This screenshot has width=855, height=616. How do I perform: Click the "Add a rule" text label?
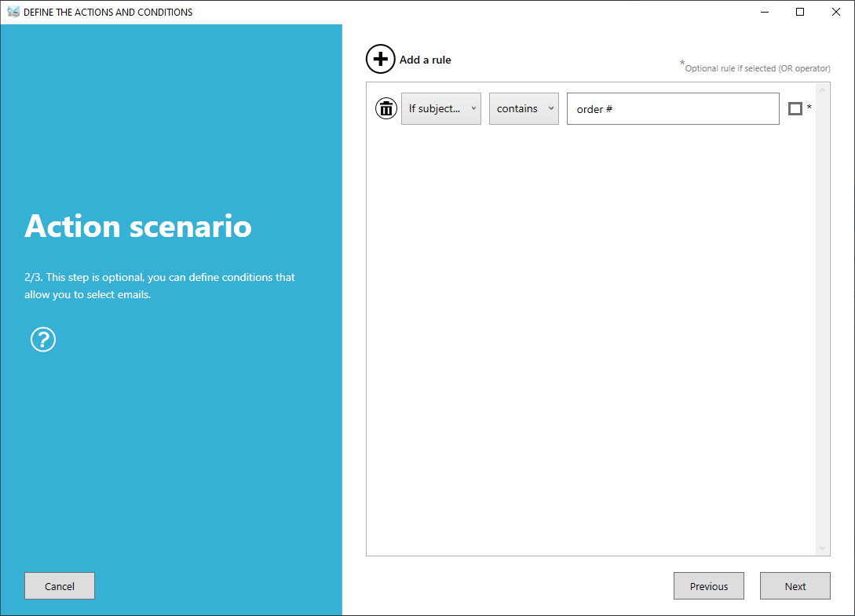tap(425, 60)
